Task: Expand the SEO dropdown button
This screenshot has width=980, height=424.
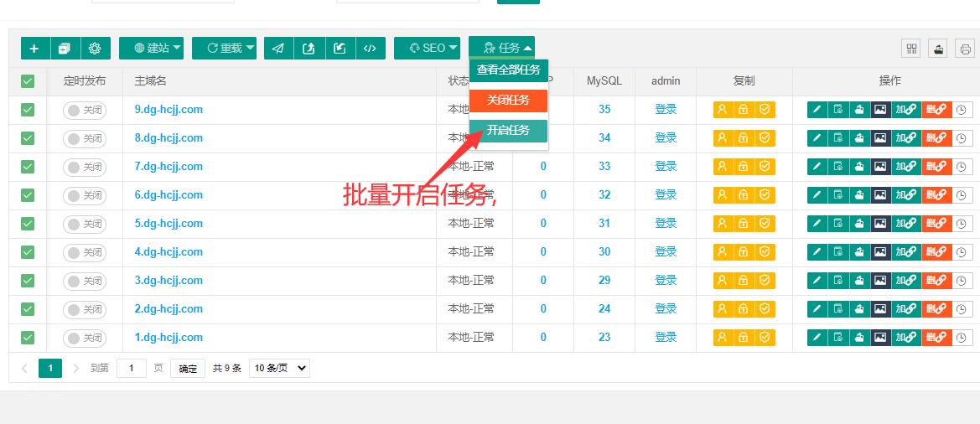Action: point(427,48)
